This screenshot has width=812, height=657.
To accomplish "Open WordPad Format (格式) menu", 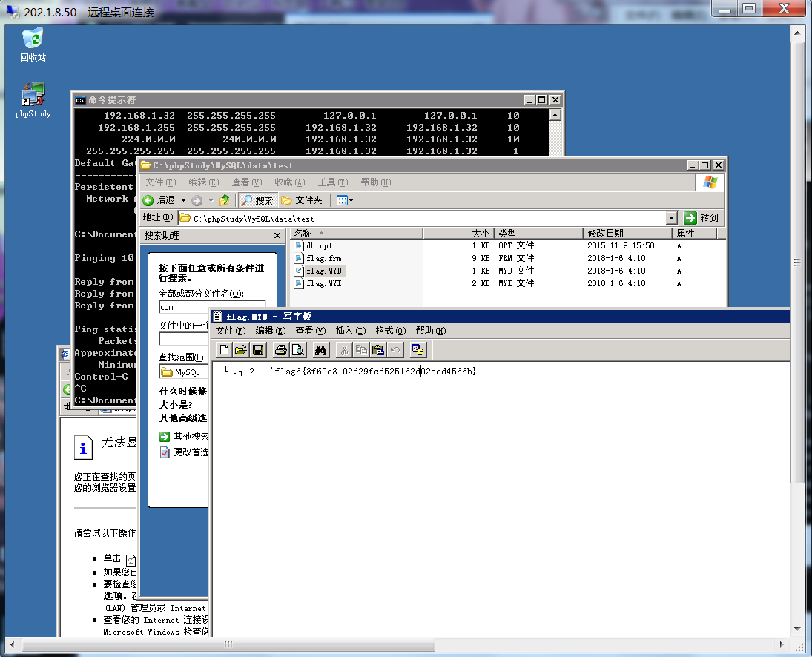I will click(x=391, y=331).
